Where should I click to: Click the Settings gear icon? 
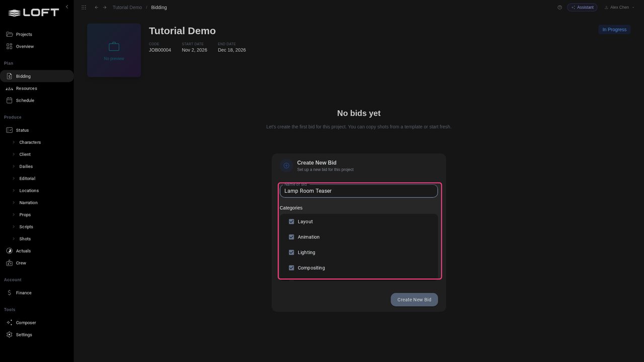[10, 335]
